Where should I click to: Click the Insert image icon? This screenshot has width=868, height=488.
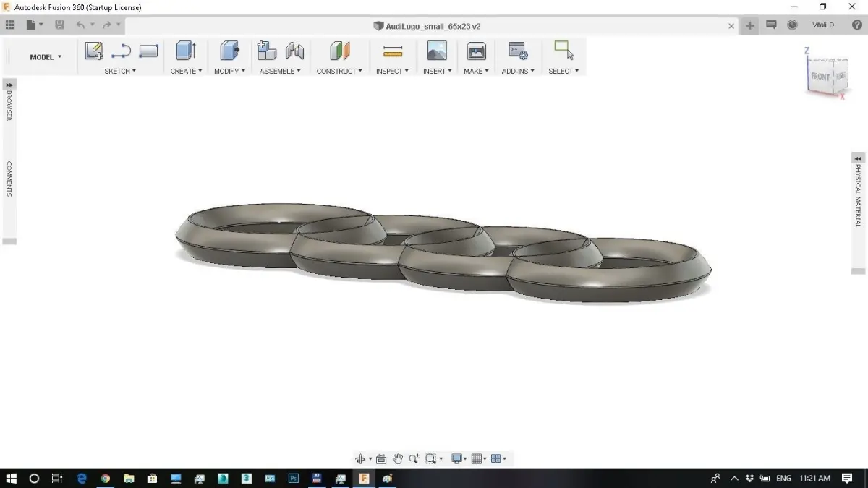(x=437, y=51)
